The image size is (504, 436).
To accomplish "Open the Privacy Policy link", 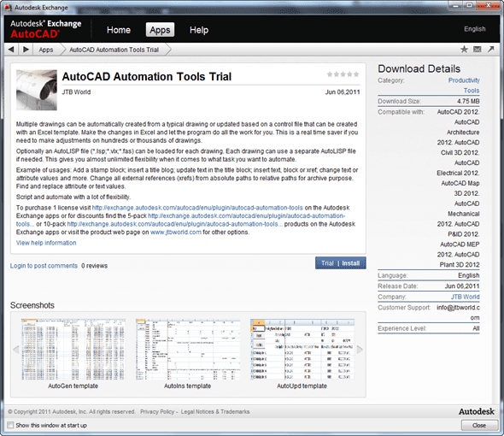I will coord(157,411).
